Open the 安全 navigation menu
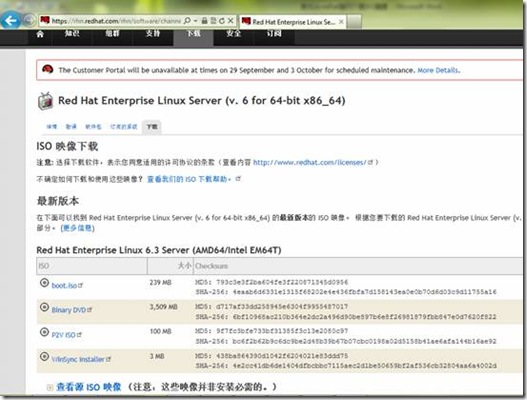This screenshot has width=527, height=400. click(234, 34)
